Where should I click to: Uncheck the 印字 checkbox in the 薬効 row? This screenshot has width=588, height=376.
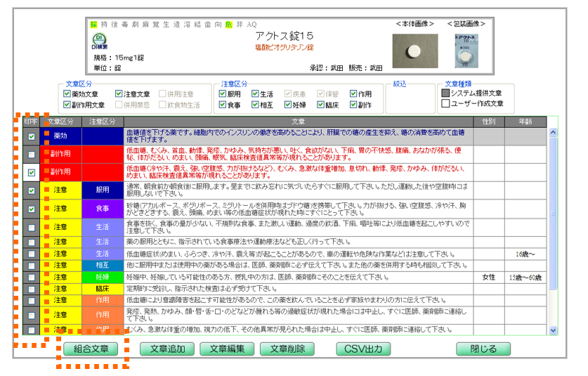(31, 136)
